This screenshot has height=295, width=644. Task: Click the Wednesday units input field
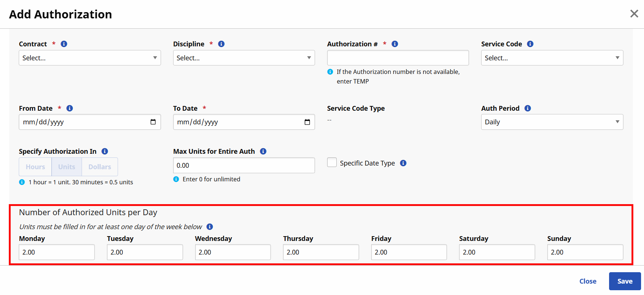click(x=233, y=252)
